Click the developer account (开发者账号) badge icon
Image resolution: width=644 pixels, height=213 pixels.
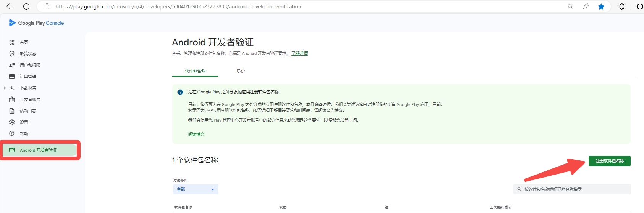coord(12,99)
